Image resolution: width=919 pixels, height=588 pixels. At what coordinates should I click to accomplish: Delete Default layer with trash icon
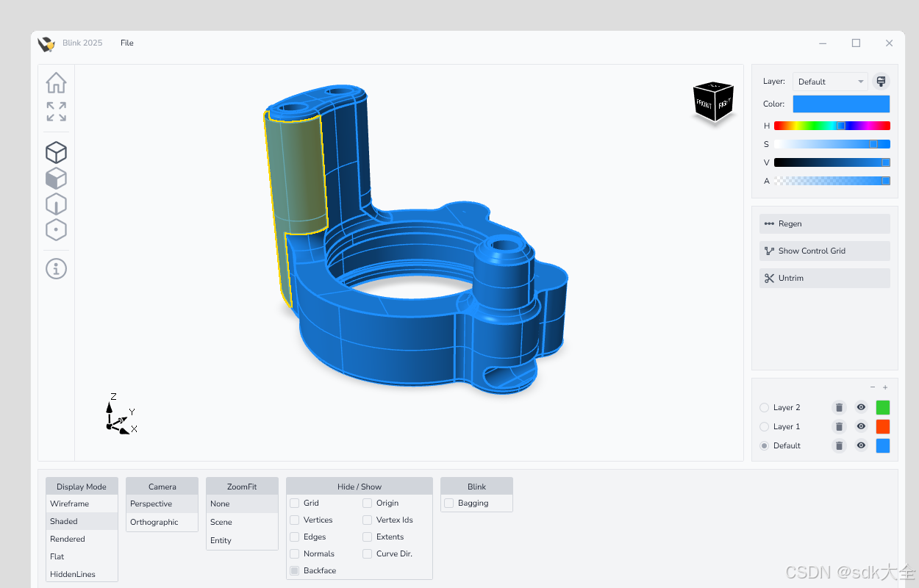[x=839, y=445]
